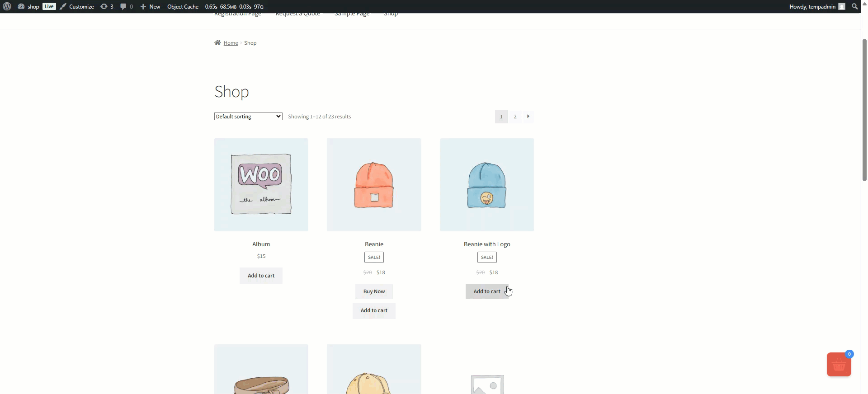Add the Album to cart

point(261,276)
